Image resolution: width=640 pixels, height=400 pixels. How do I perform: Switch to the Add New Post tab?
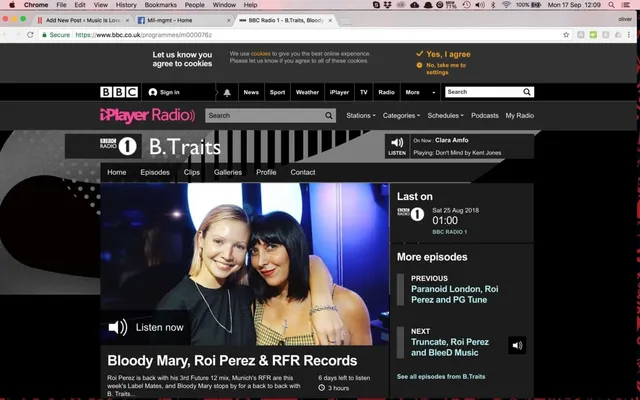[x=82, y=20]
